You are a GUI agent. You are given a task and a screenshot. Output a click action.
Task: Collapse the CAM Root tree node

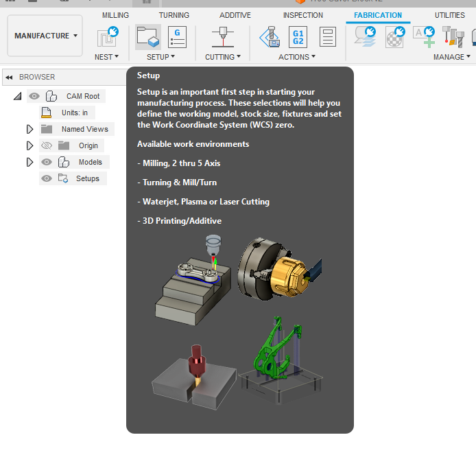pos(18,96)
